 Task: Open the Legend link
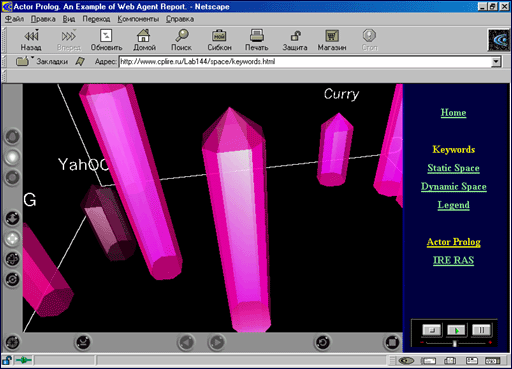coord(453,205)
